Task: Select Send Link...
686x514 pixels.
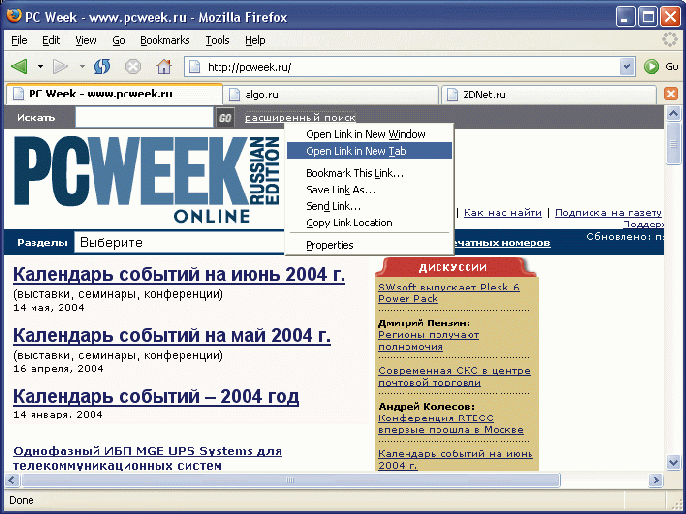Action: coord(369,206)
